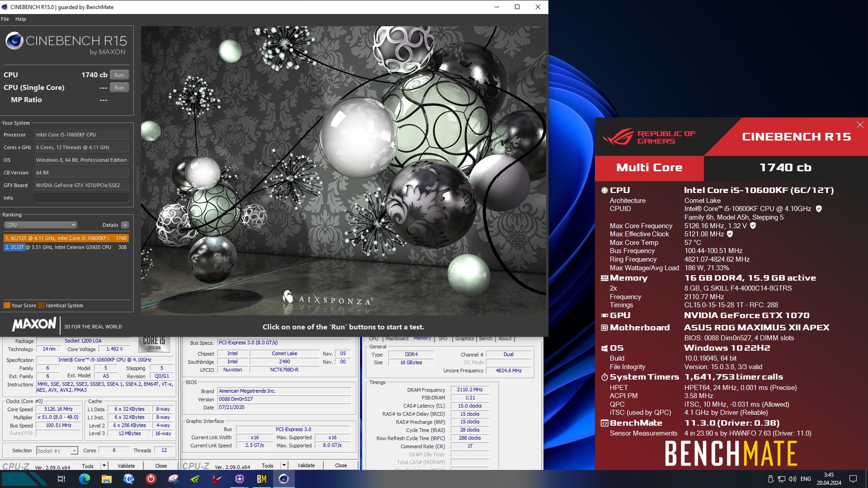Switch to BenchMate via the BM taskbar icon
This screenshot has width=868, height=488.
point(261,479)
